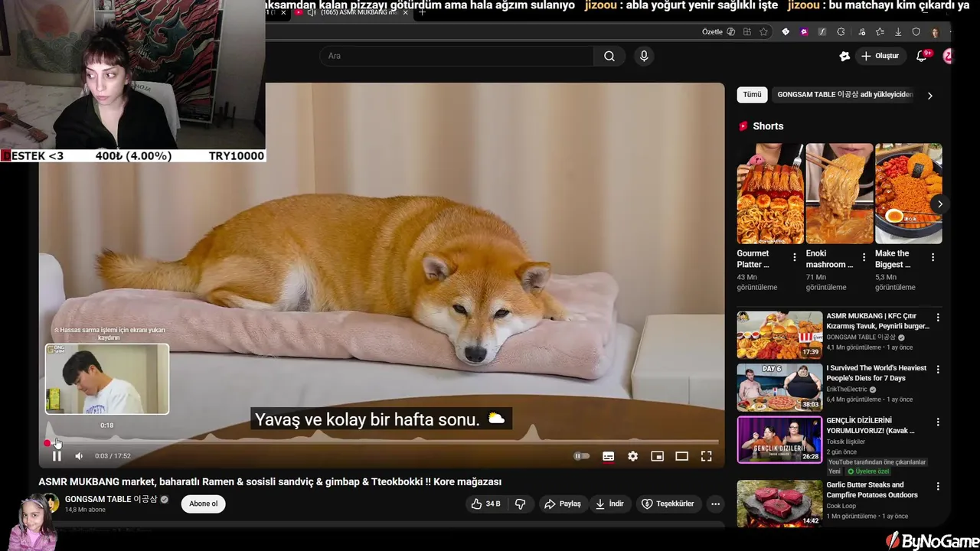This screenshot has width=980, height=551.
Task: Open options for Make the Biggest short
Action: click(x=933, y=258)
